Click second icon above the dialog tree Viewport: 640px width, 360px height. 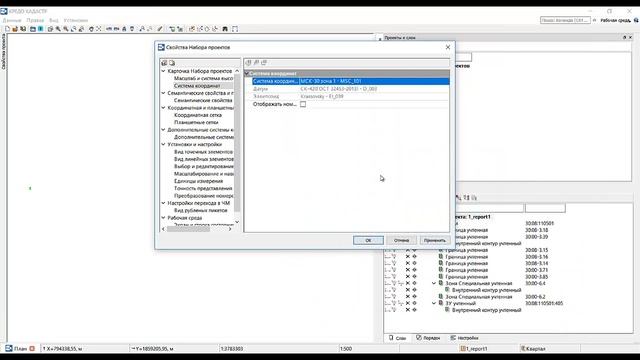click(172, 63)
